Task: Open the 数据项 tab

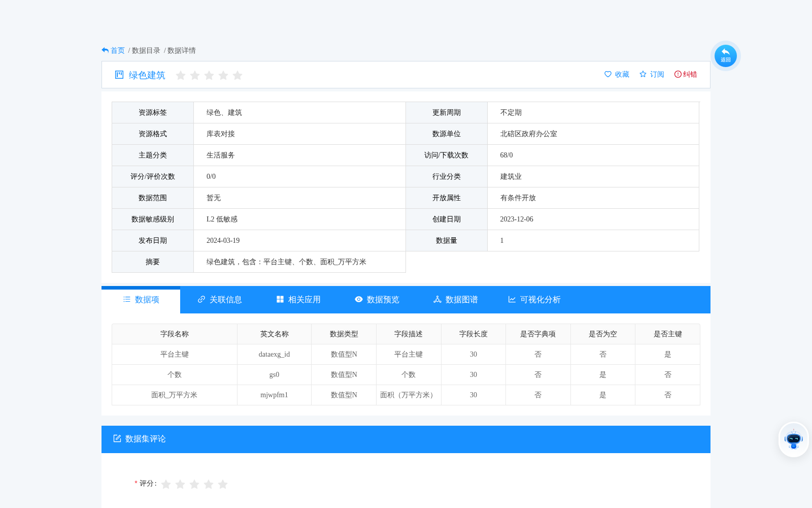Action: (141, 300)
